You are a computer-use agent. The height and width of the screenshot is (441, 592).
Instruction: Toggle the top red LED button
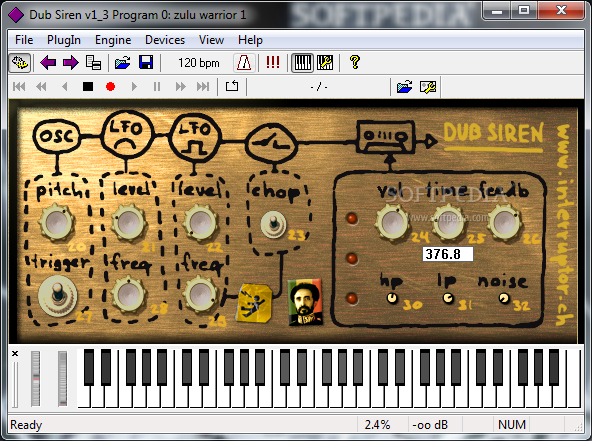(x=352, y=218)
